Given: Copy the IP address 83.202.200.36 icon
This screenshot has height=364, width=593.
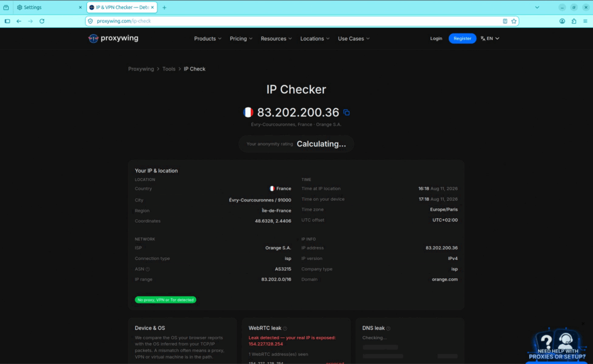Looking at the screenshot, I should pos(346,112).
